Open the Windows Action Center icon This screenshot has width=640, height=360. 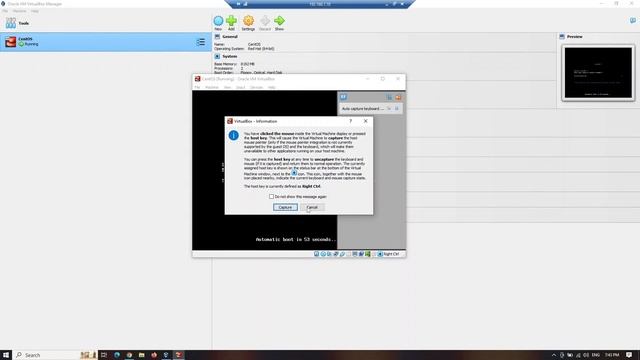(x=629, y=355)
